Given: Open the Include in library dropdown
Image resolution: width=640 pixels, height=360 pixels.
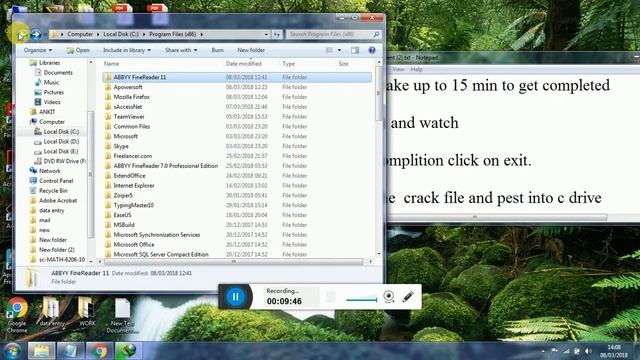Looking at the screenshot, I should (x=127, y=50).
